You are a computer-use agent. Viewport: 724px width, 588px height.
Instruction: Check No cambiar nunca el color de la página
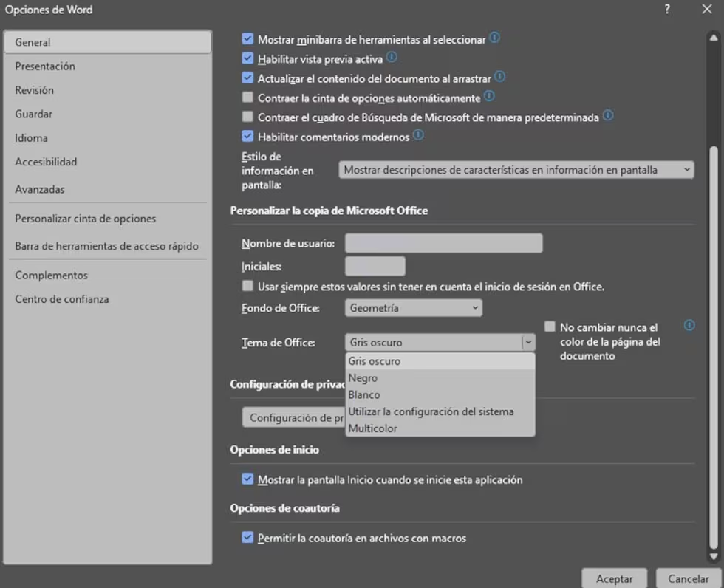550,327
